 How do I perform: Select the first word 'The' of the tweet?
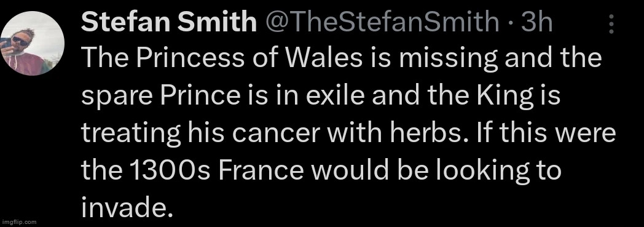pos(104,59)
